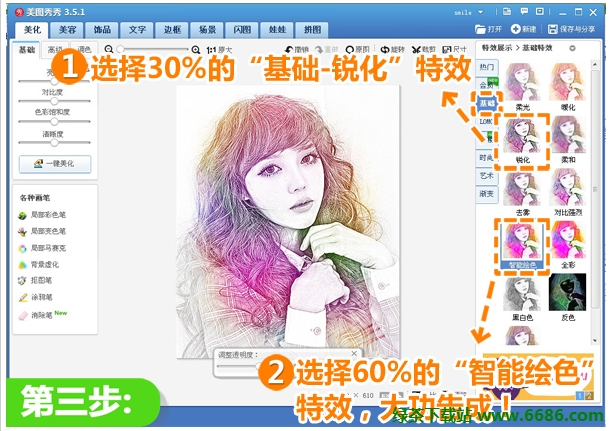The width and height of the screenshot is (609, 431).
Task: Click the 重做 redo button
Action: 327,49
